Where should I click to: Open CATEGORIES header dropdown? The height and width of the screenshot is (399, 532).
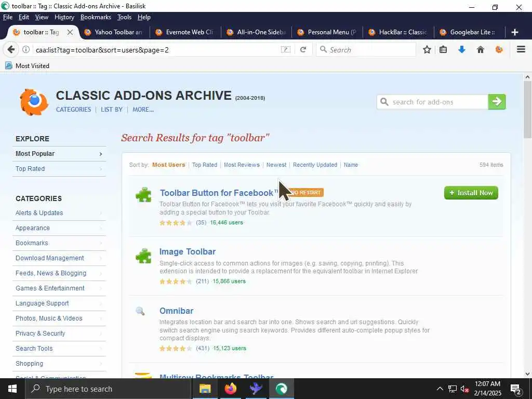coord(74,110)
